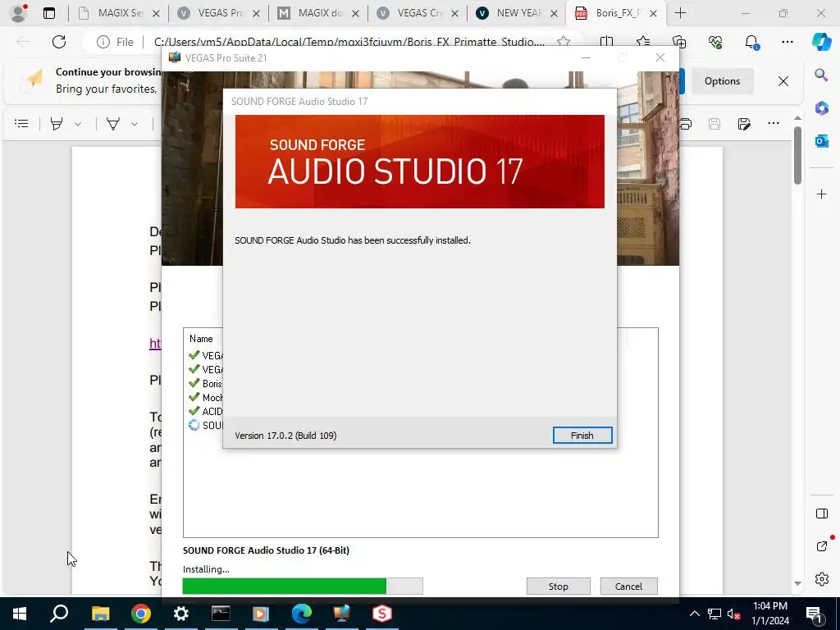The width and height of the screenshot is (840, 630).
Task: Add this page to favorites star
Action: 563,42
